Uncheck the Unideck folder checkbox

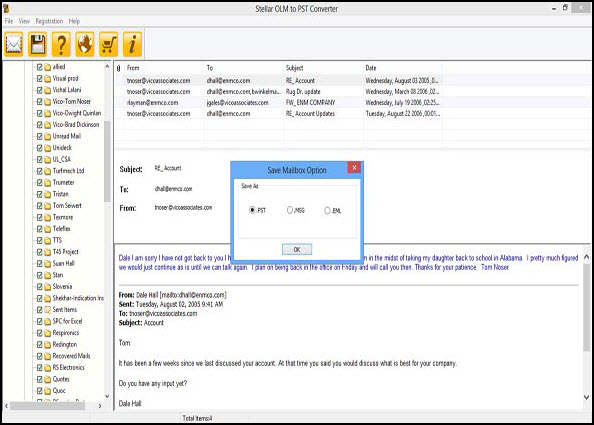pyautogui.click(x=39, y=148)
